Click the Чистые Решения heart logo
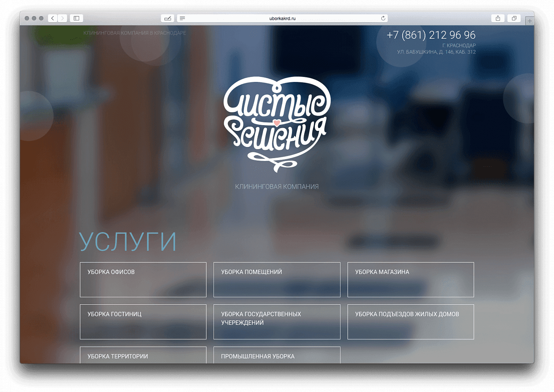Screen dimensions: 554x392 pyautogui.click(x=277, y=124)
